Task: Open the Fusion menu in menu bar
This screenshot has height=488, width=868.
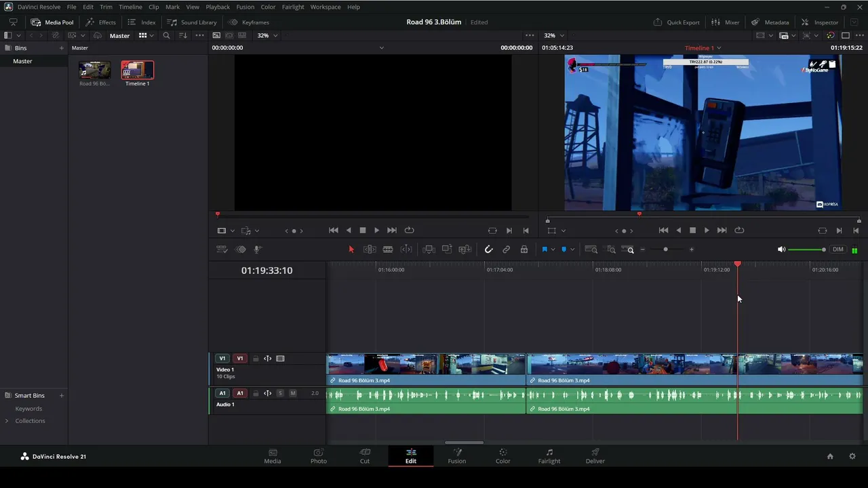Action: 245,7
